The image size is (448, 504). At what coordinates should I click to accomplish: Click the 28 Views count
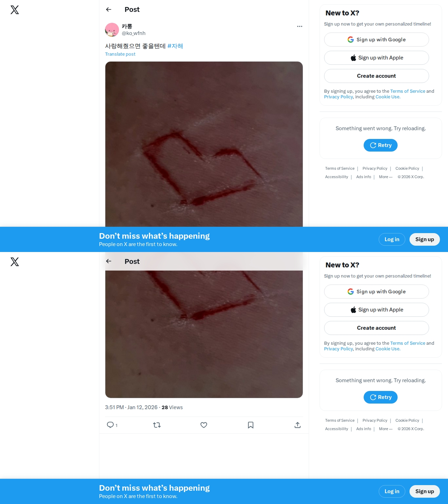172,407
